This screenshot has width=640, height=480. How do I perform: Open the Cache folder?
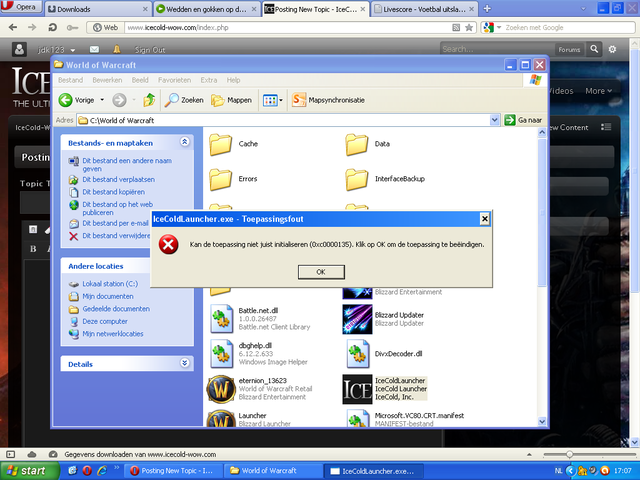coord(221,144)
